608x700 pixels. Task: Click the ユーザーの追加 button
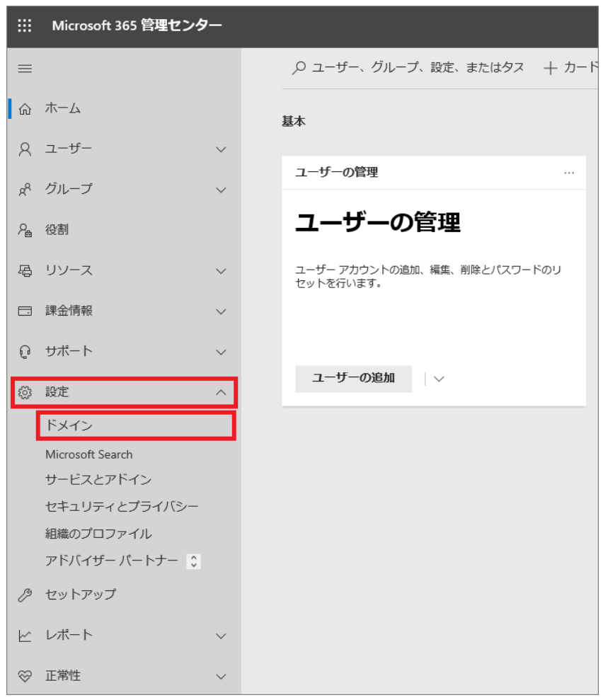click(354, 379)
